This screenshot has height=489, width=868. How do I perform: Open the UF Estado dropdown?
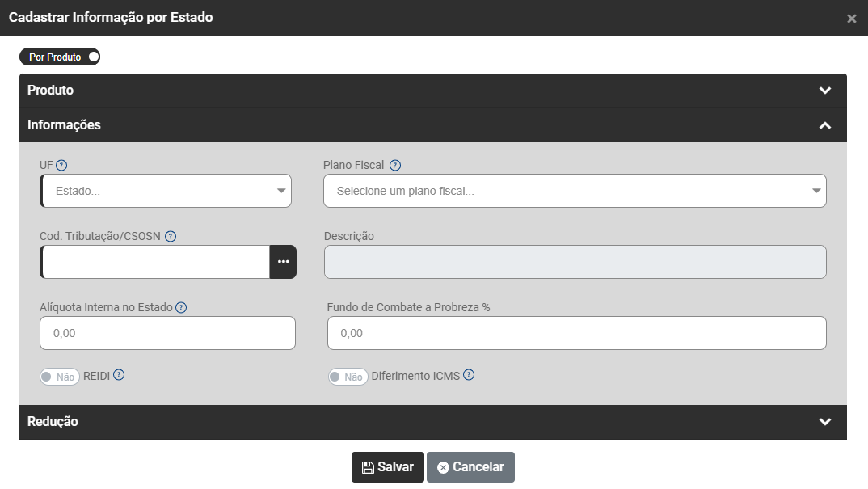pos(166,192)
